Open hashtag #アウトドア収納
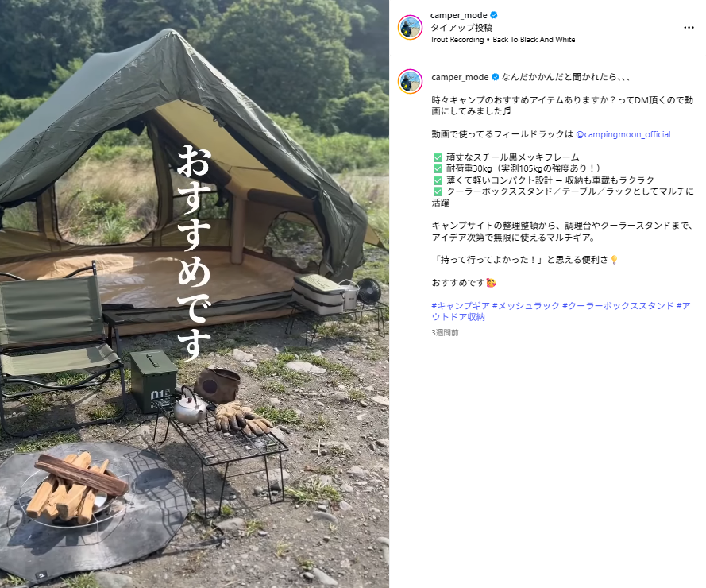 click(x=561, y=311)
